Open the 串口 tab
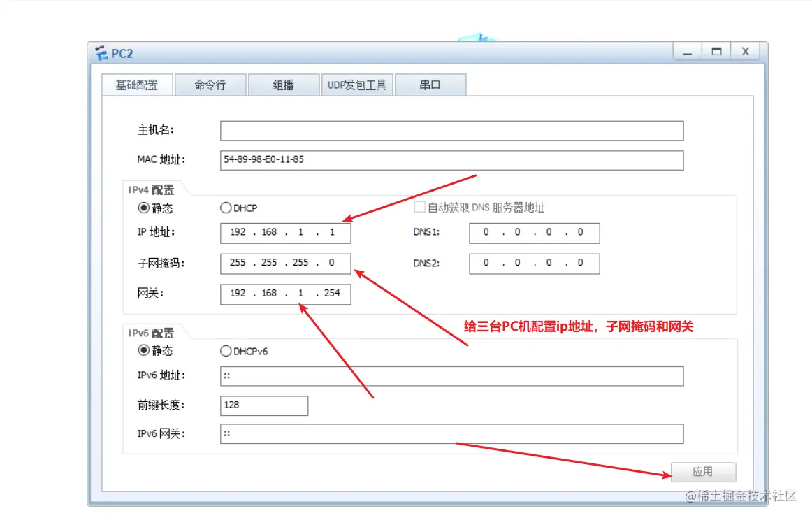Viewport: 812px width, 518px height. 430,85
